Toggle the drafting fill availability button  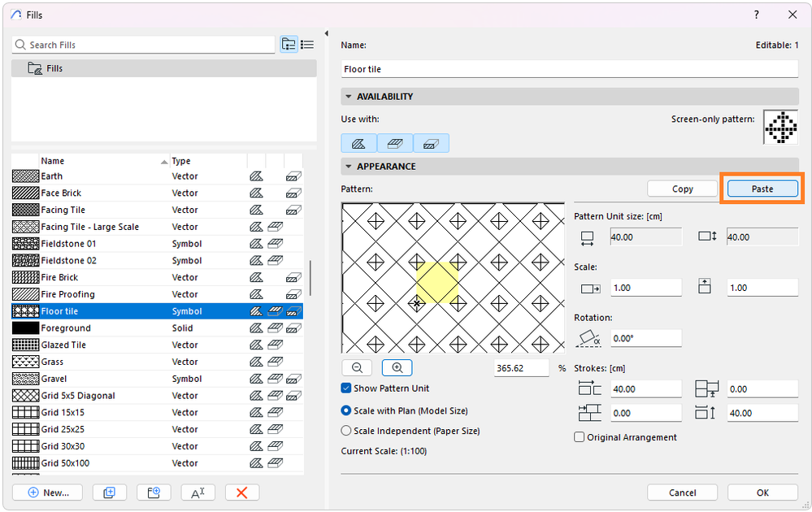pos(358,144)
